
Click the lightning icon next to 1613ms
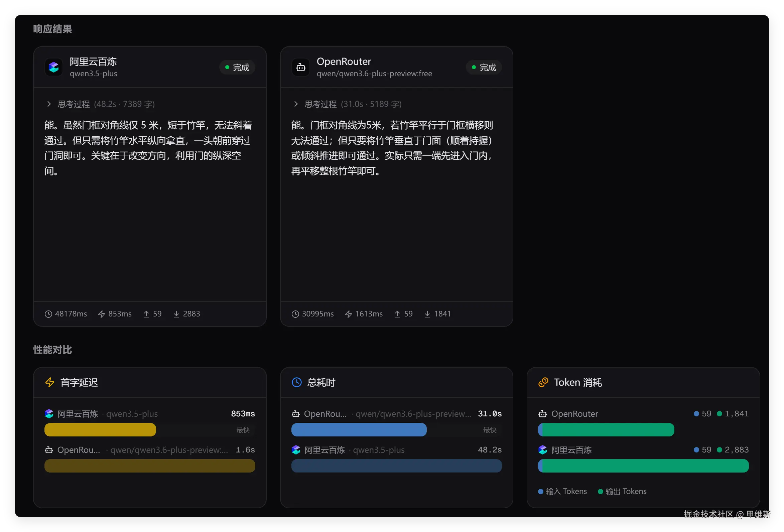tap(349, 314)
